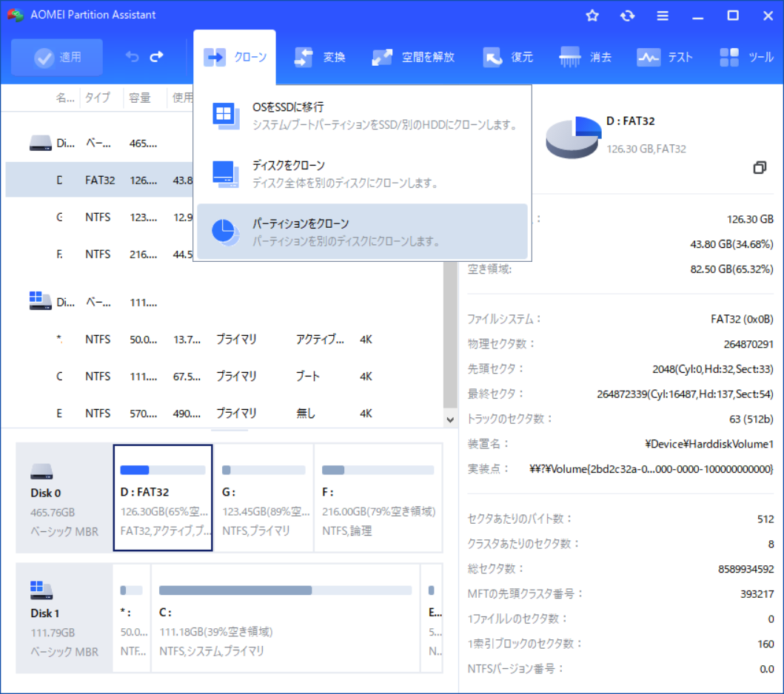Open the Test (テスト) toolbar menu
Image resolution: width=784 pixels, height=694 pixels.
[665, 57]
